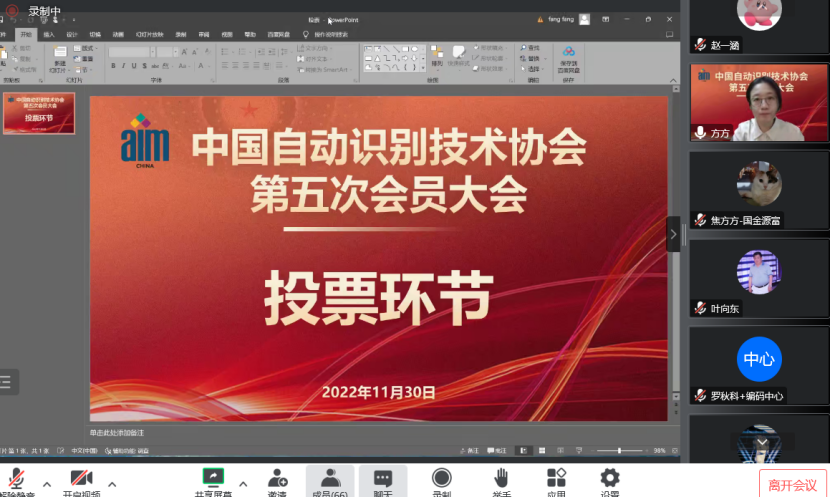Select slide 1 thumbnail in slide panel
The image size is (831, 498).
39,113
